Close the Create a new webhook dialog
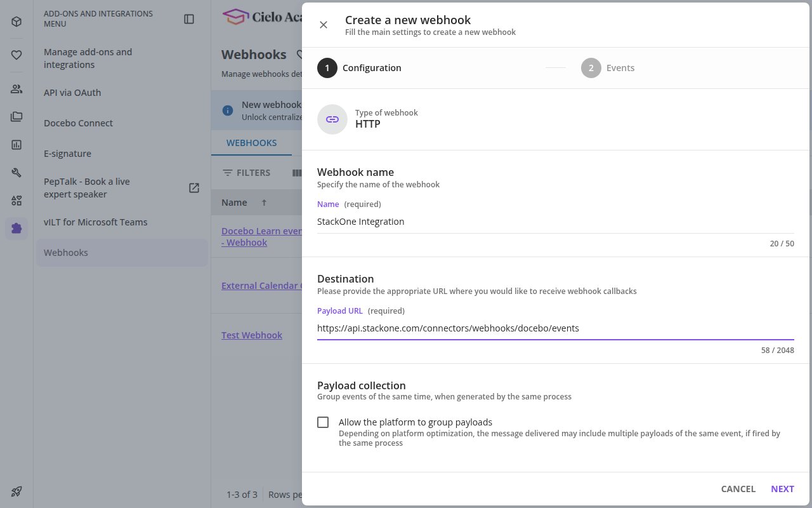This screenshot has height=508, width=812. (x=324, y=25)
